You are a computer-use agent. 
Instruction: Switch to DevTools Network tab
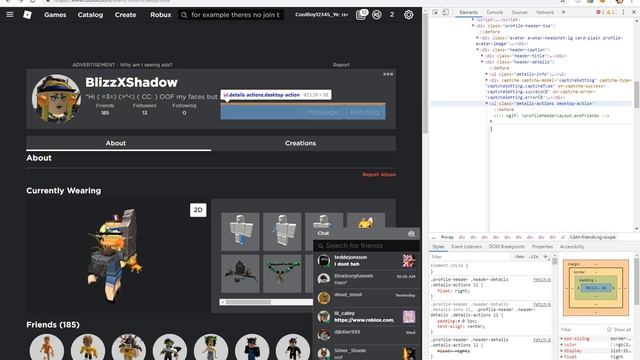point(545,12)
